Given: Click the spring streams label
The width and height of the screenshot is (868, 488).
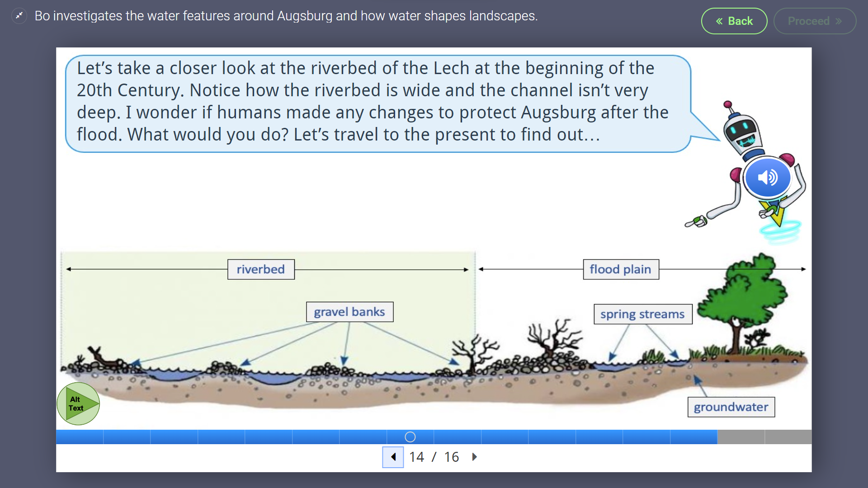Looking at the screenshot, I should (x=642, y=314).
